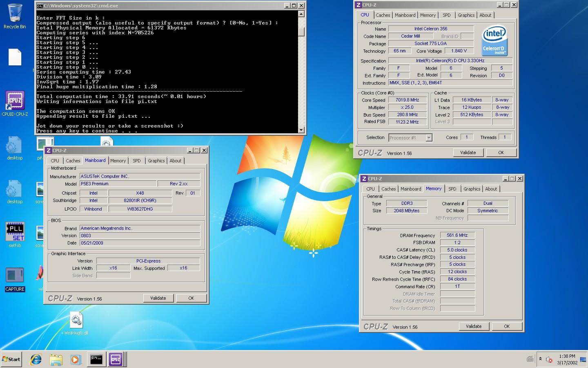Click the DRAM Frequency 561.6 MHz value

(x=457, y=235)
